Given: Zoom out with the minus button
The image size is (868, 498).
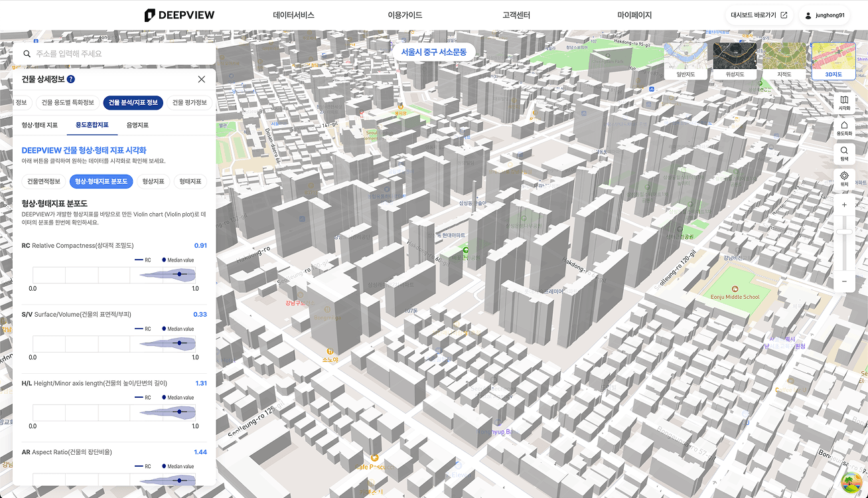Looking at the screenshot, I should tap(844, 282).
